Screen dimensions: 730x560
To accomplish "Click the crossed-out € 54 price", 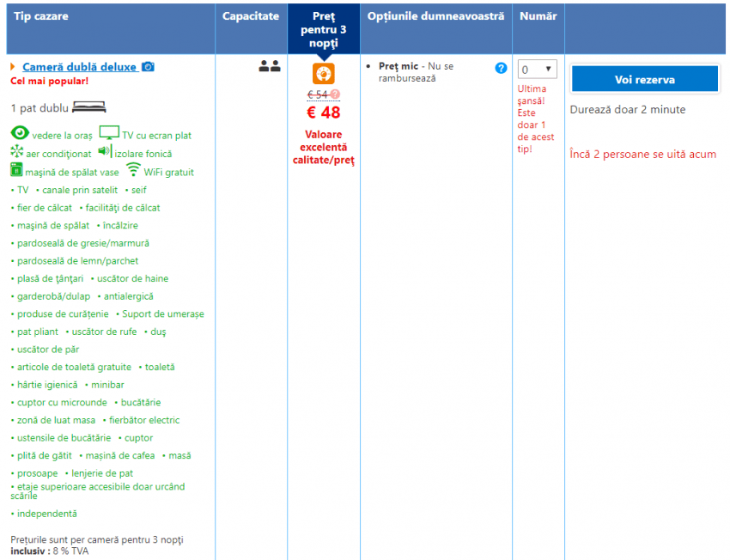I will 318,94.
